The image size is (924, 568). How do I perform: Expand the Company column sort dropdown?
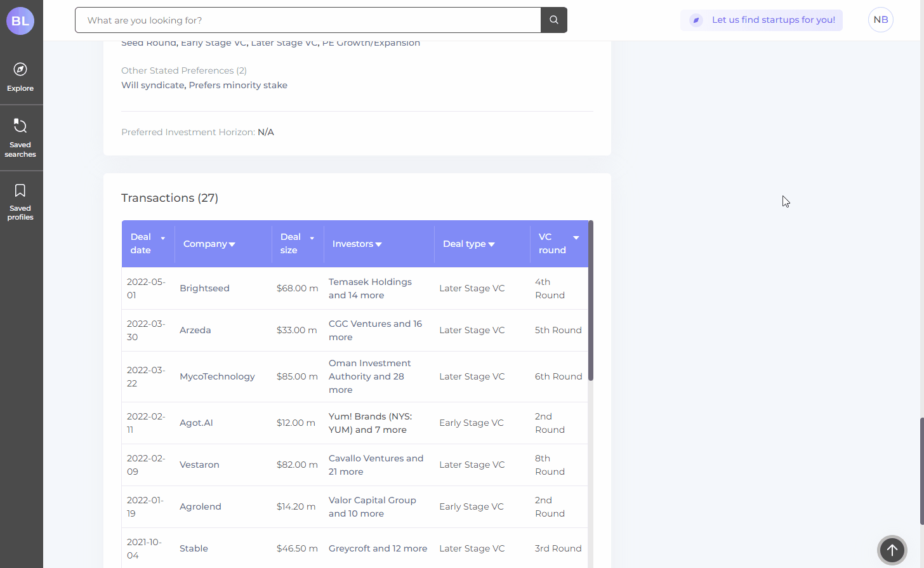[232, 244]
